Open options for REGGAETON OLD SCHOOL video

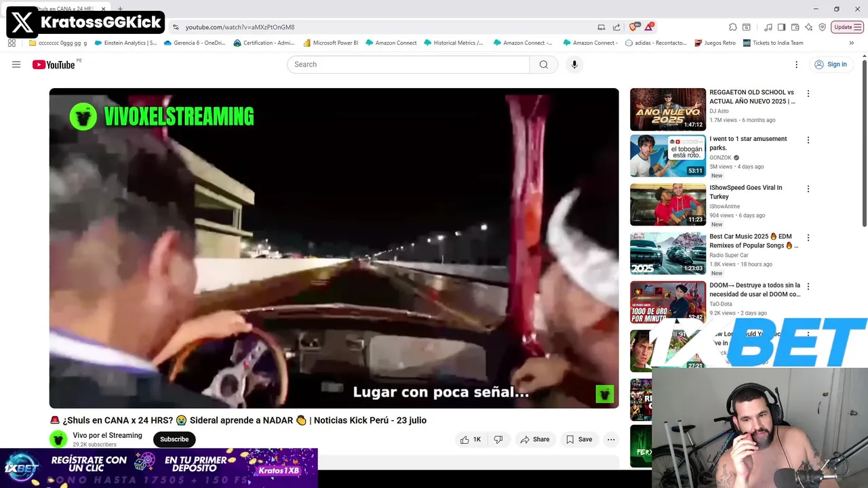pyautogui.click(x=808, y=94)
